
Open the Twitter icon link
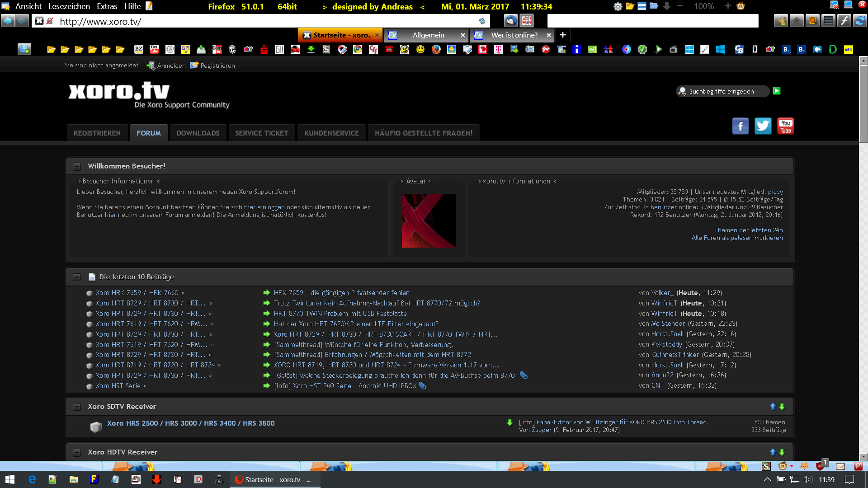pyautogui.click(x=763, y=126)
